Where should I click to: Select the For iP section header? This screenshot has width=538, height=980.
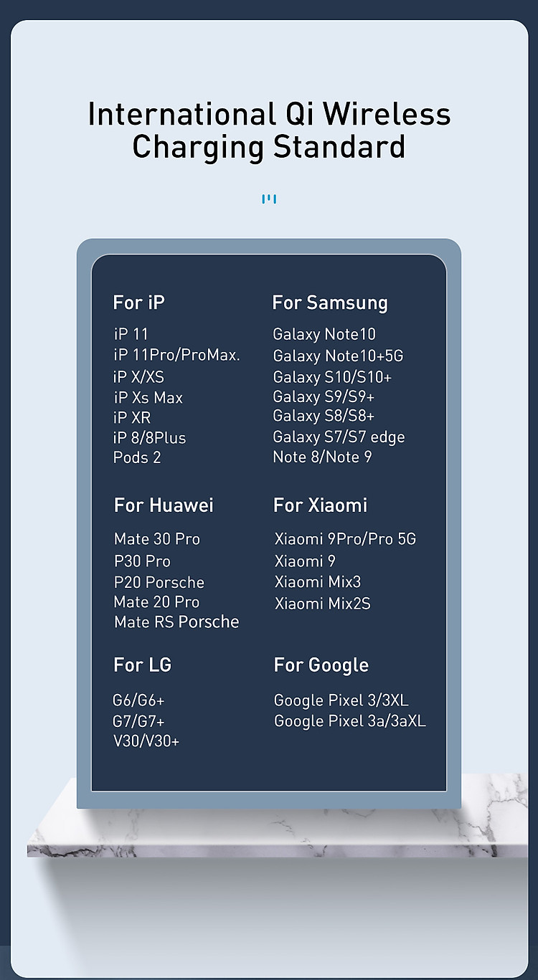[139, 303]
